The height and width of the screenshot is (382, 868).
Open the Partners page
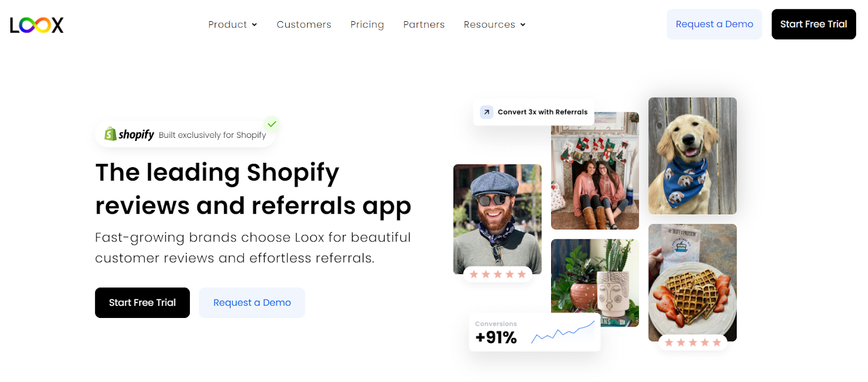click(x=424, y=24)
